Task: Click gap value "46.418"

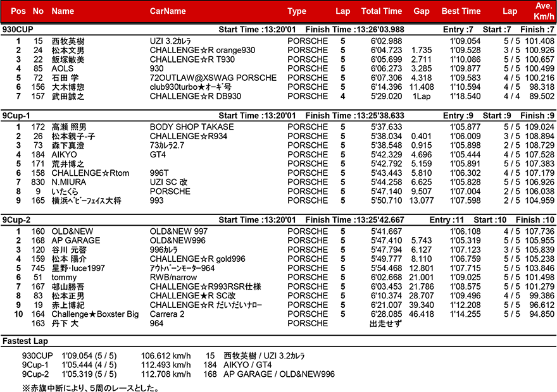Action: pos(422,314)
